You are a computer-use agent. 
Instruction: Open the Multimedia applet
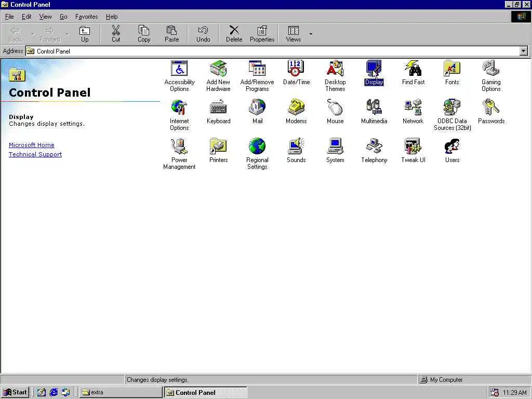374,112
